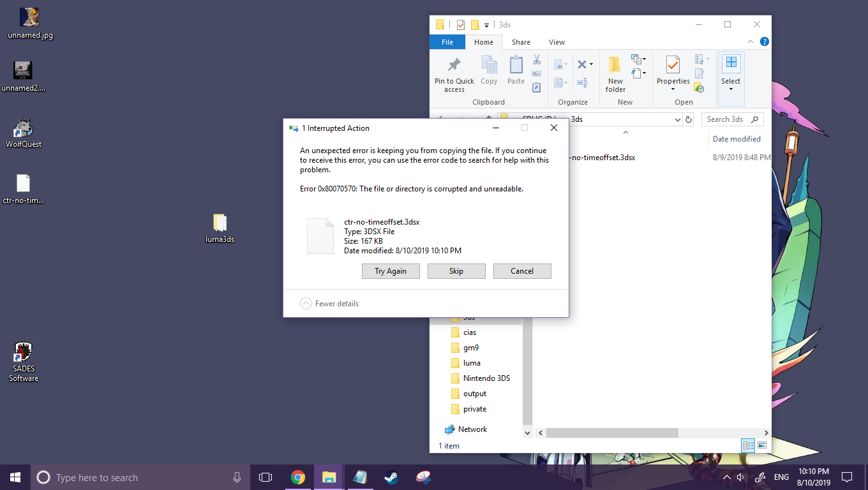Refresh the 3ds folder address bar

[688, 119]
